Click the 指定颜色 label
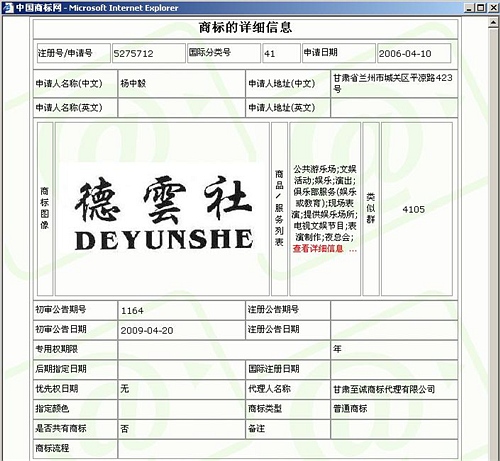The image size is (500, 461). [52, 408]
